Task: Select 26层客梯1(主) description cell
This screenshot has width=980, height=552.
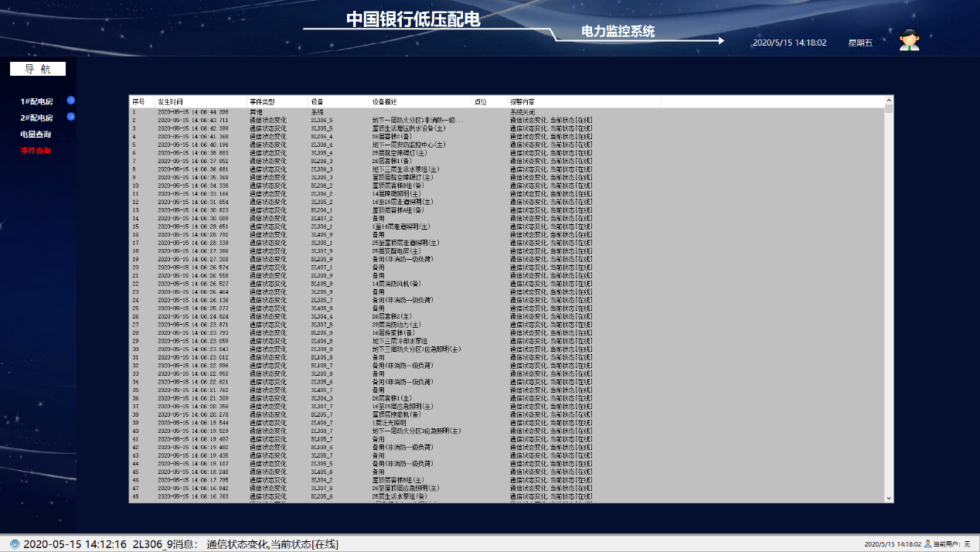Action: (x=393, y=397)
